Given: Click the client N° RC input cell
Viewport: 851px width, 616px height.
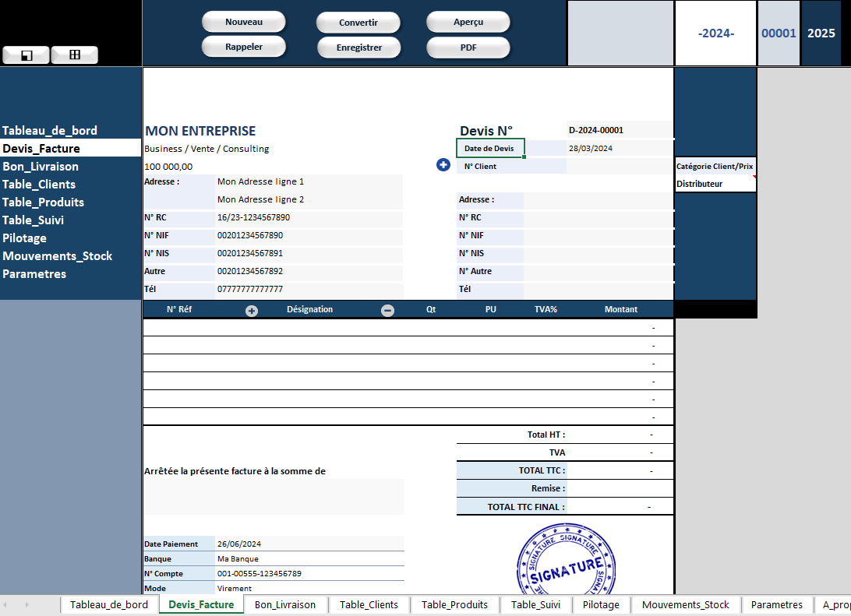Looking at the screenshot, I should tap(598, 217).
